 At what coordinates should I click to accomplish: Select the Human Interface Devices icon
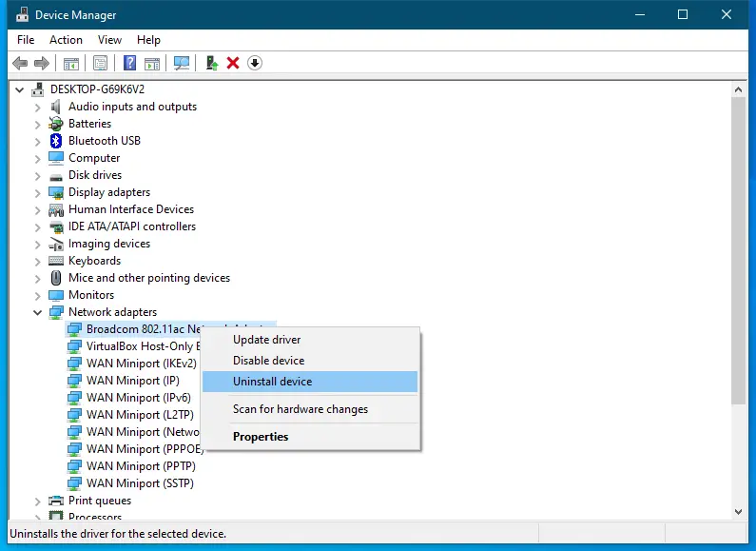(56, 210)
